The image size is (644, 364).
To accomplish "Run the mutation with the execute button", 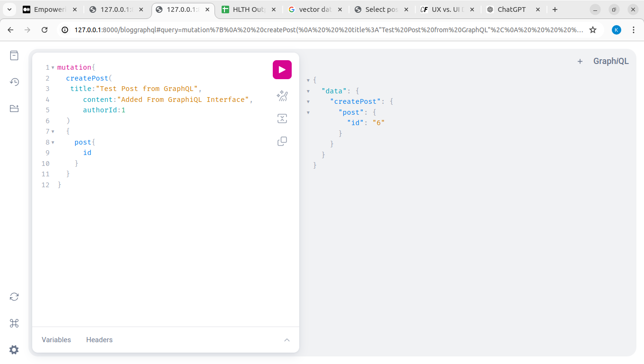I will [282, 70].
